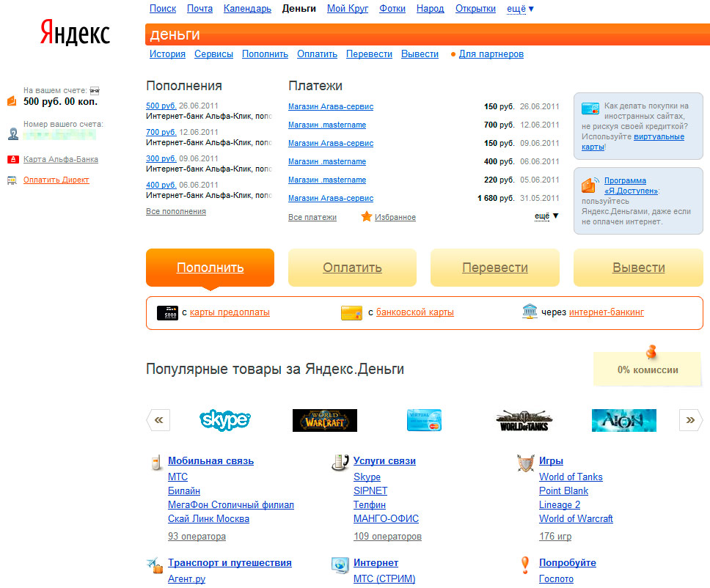Viewport: 710px width, 588px height.
Task: Open Почта in top navigation
Action: tap(200, 9)
